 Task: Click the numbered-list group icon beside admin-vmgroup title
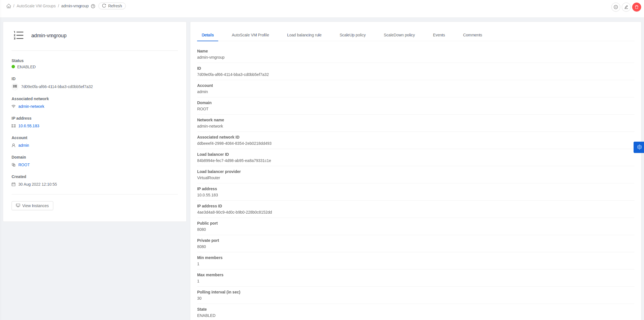[19, 35]
